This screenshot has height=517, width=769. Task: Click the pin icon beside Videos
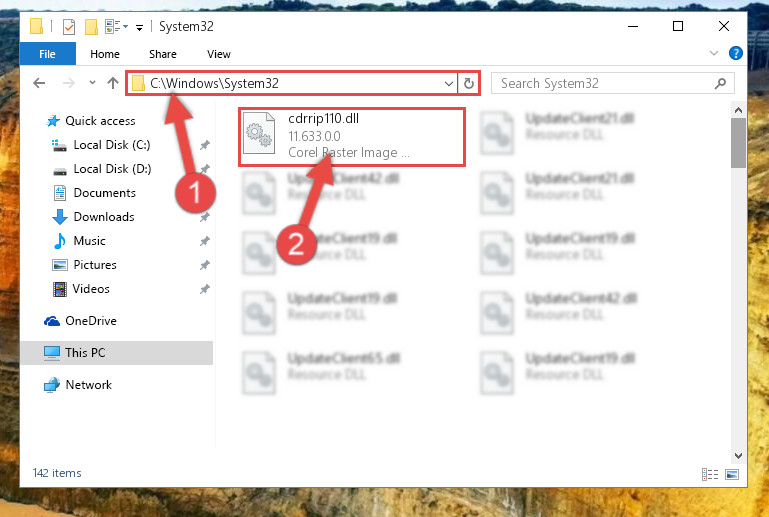(x=205, y=289)
